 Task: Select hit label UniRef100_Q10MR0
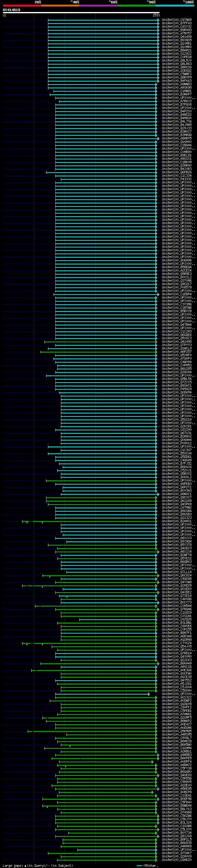coord(177,47)
